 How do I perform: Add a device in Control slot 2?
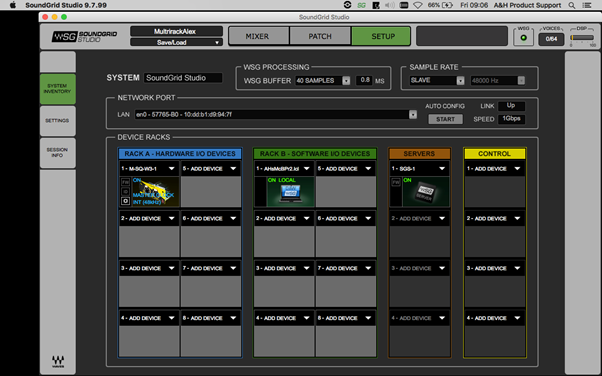(494, 219)
